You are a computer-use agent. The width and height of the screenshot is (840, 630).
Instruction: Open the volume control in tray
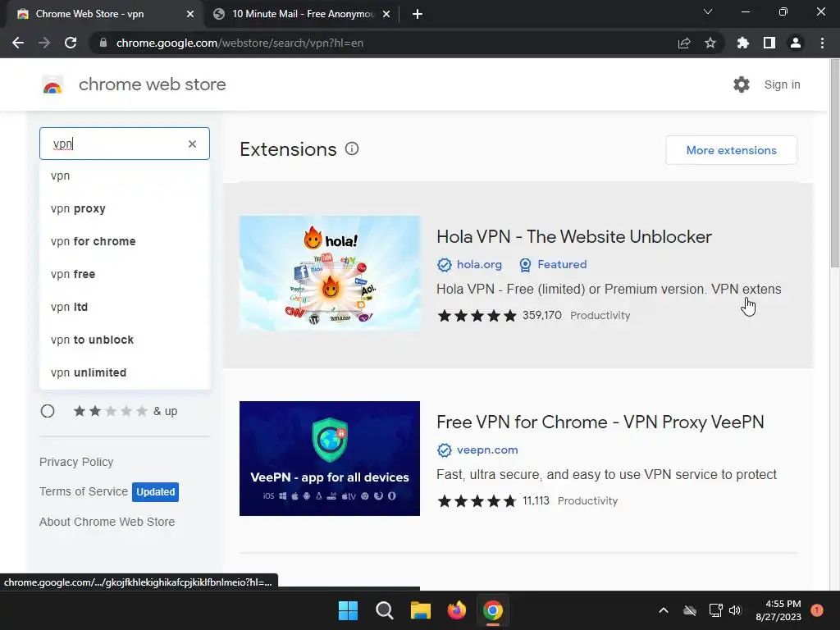(x=735, y=610)
